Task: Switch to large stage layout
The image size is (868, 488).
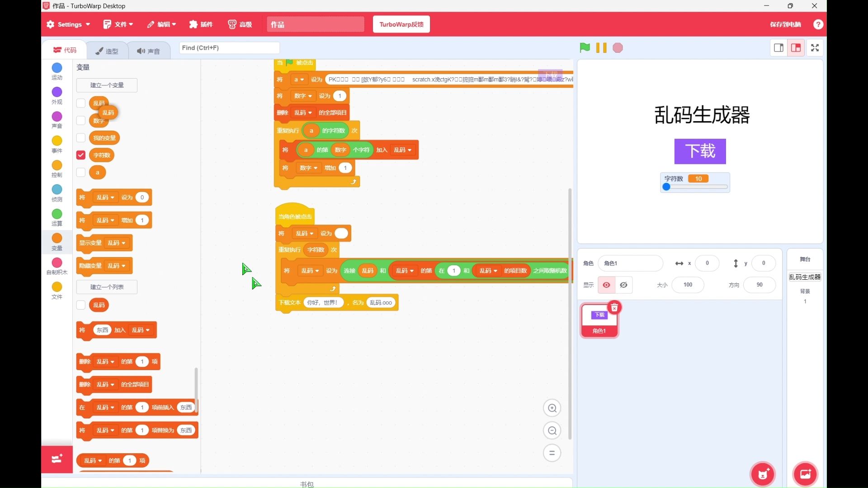Action: coord(796,47)
